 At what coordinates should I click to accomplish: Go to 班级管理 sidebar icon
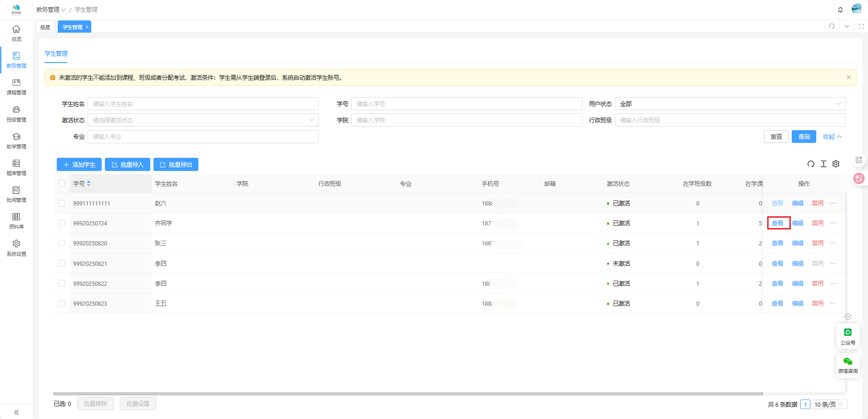(x=16, y=113)
